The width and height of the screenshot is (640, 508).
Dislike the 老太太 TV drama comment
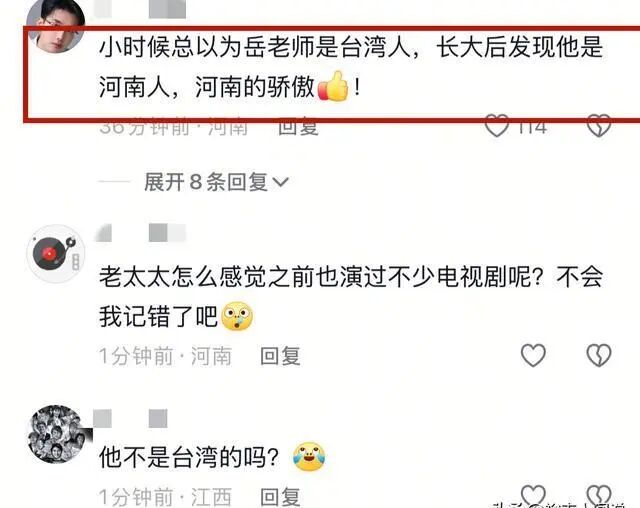point(599,355)
